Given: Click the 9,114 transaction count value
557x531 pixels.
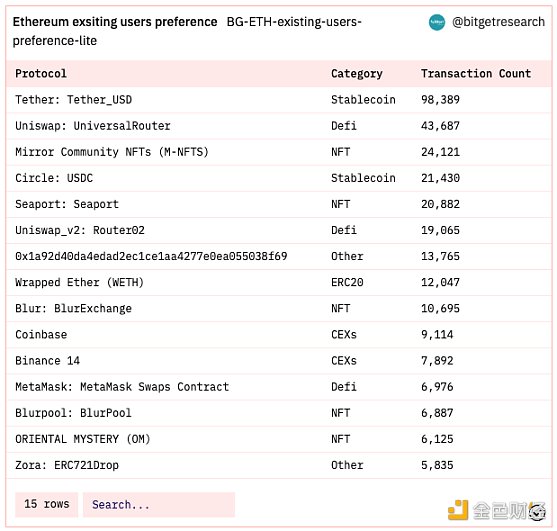Looking at the screenshot, I should (x=437, y=335).
